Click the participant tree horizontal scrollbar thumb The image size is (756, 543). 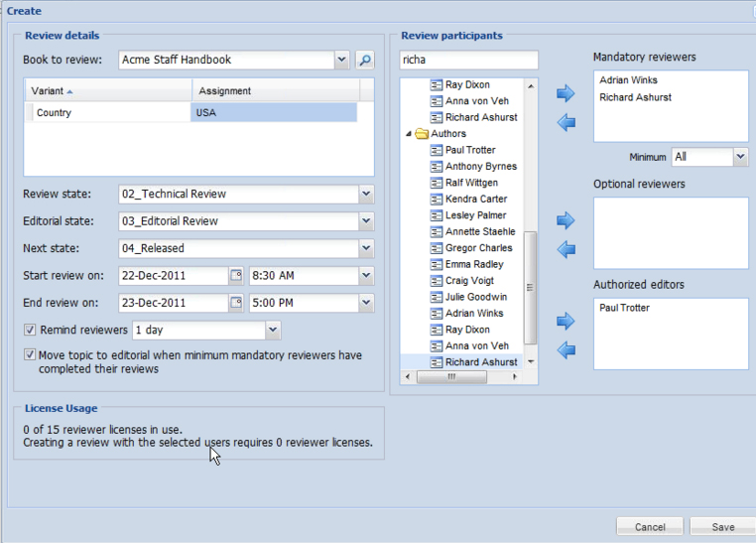click(451, 376)
